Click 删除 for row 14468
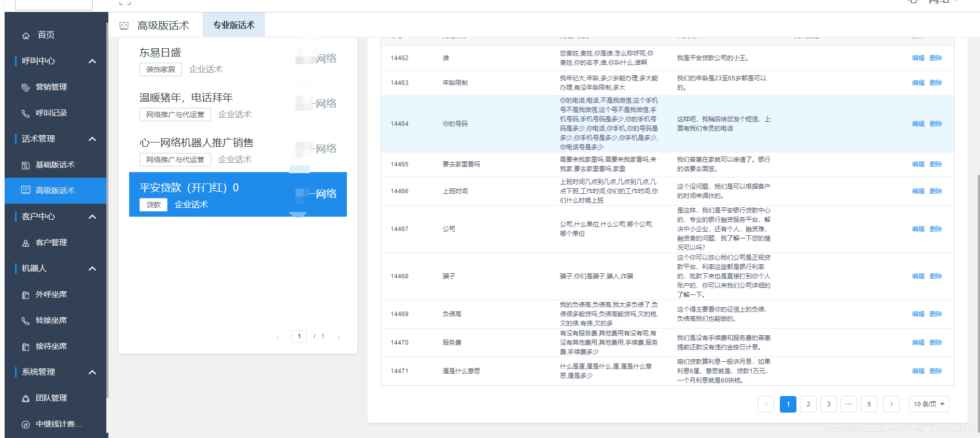980x438 pixels. 935,276
